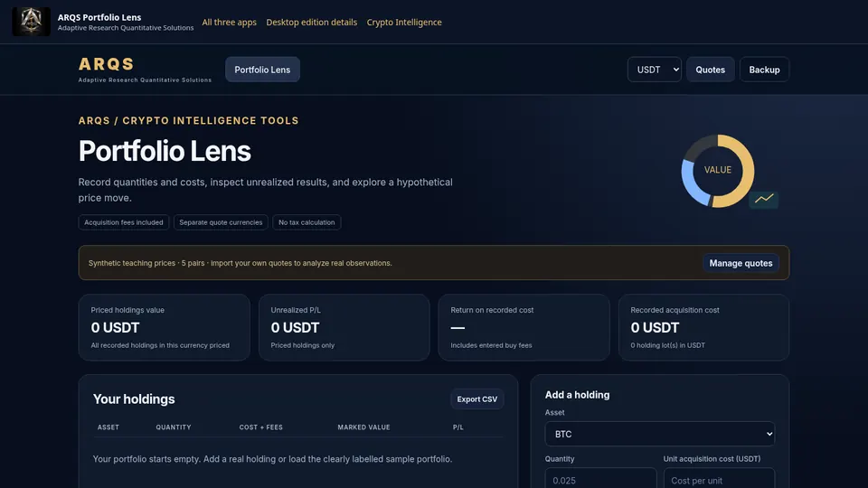
Task: Open the Crypto Intelligence menu link
Action: point(404,22)
